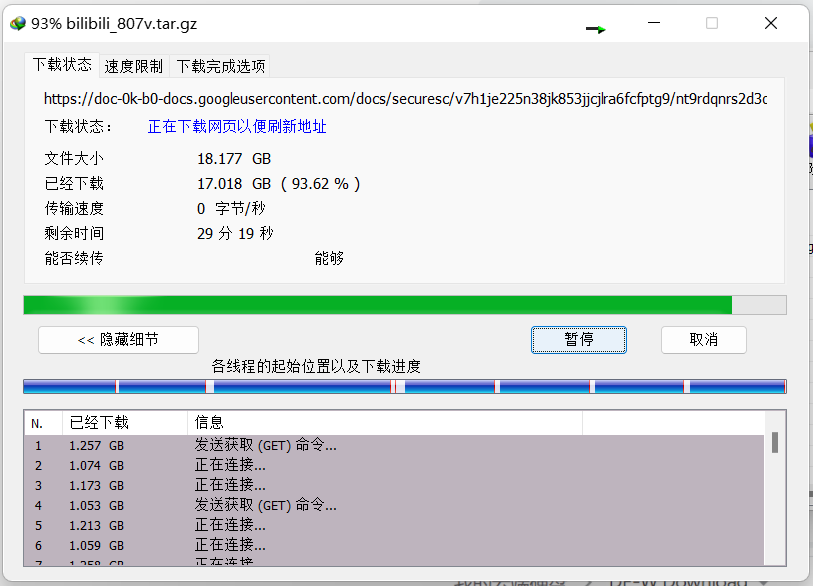The image size is (813, 586).
Task: Select thread row 2 with 1.074 GB
Action: pos(394,466)
